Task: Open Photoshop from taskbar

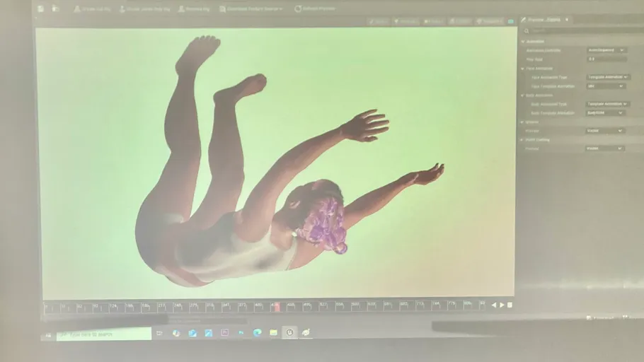Action: point(241,333)
